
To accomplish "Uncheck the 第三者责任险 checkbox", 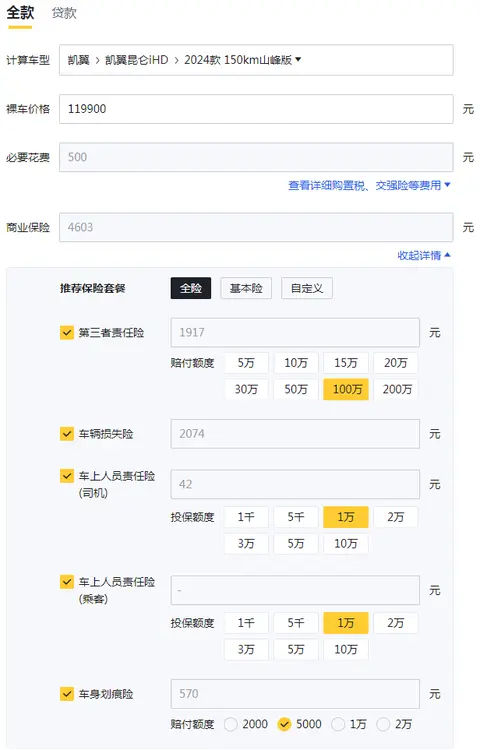I will click(x=66, y=332).
